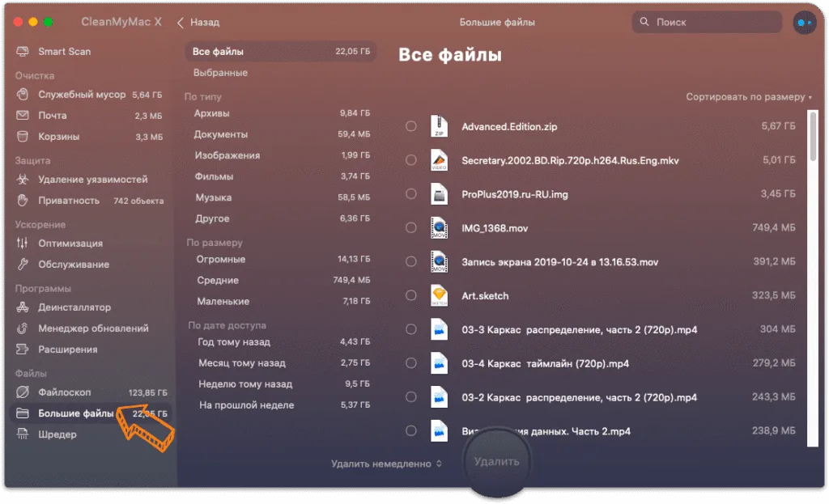Click the ProPlus2019.ru-RU.img disk icon
The image size is (829, 504).
[x=439, y=194]
